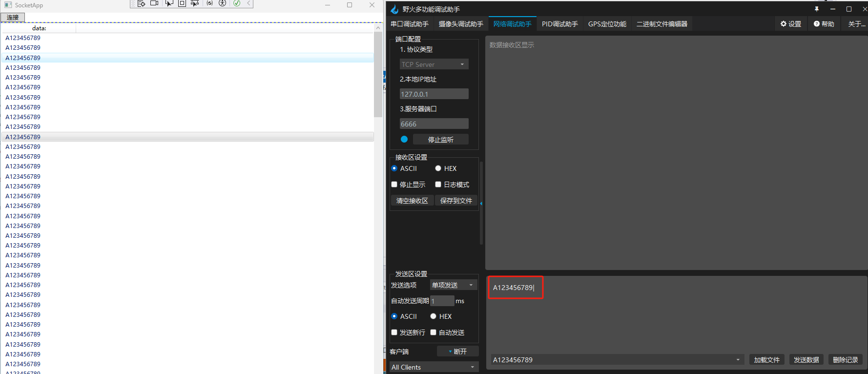Click the 删除记录 button

[x=846, y=360]
